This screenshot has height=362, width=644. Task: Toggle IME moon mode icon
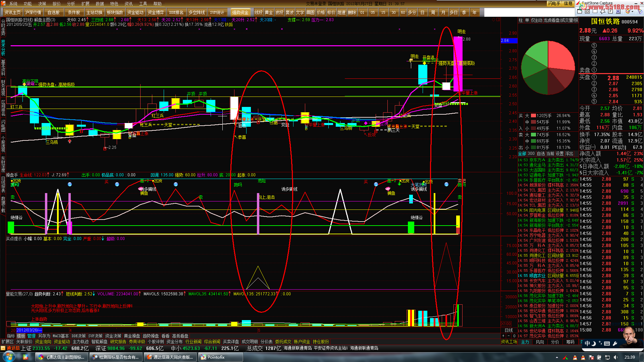(593, 343)
